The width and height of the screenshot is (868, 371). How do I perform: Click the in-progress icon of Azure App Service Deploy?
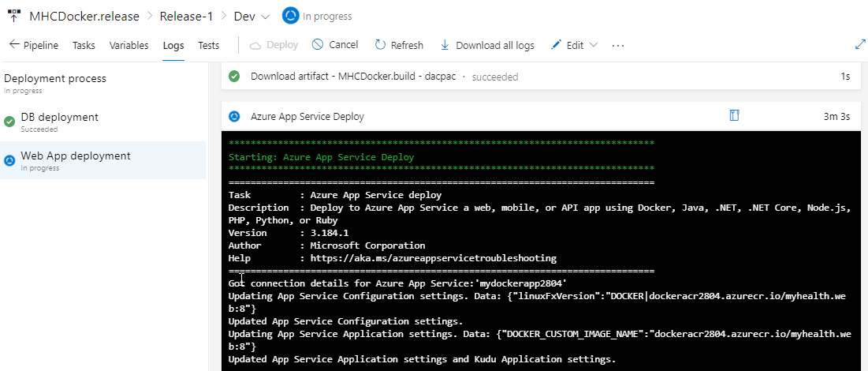pos(234,117)
